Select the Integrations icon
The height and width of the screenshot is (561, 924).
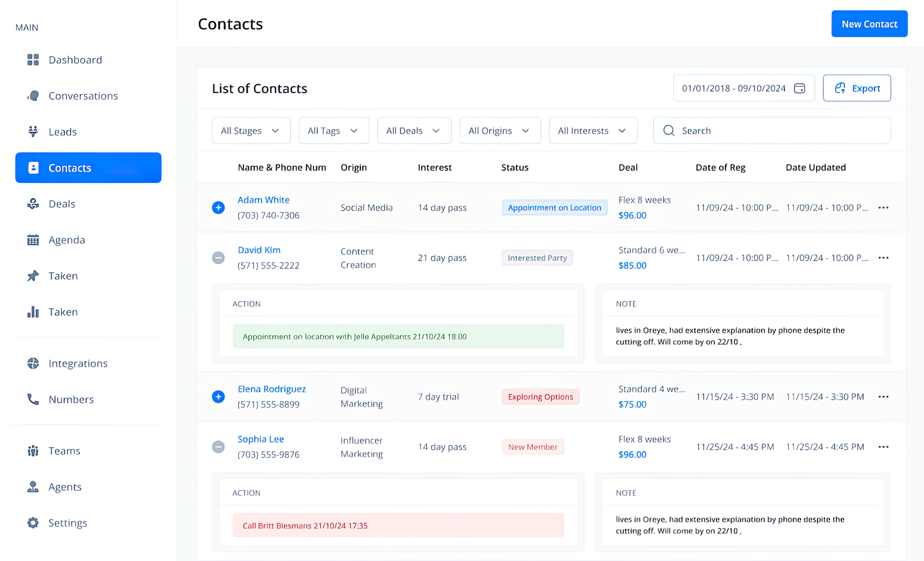pyautogui.click(x=33, y=363)
